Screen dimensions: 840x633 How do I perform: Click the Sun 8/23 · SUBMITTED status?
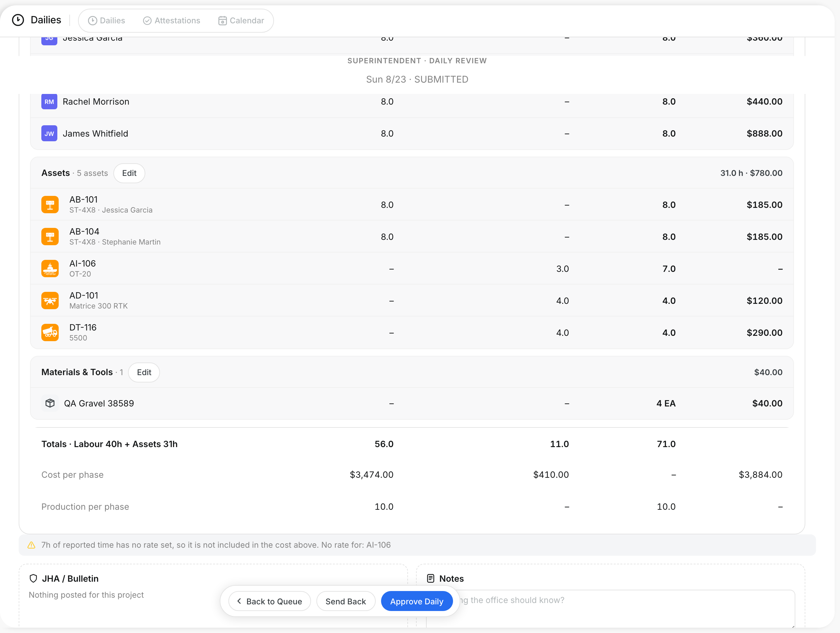(x=417, y=79)
